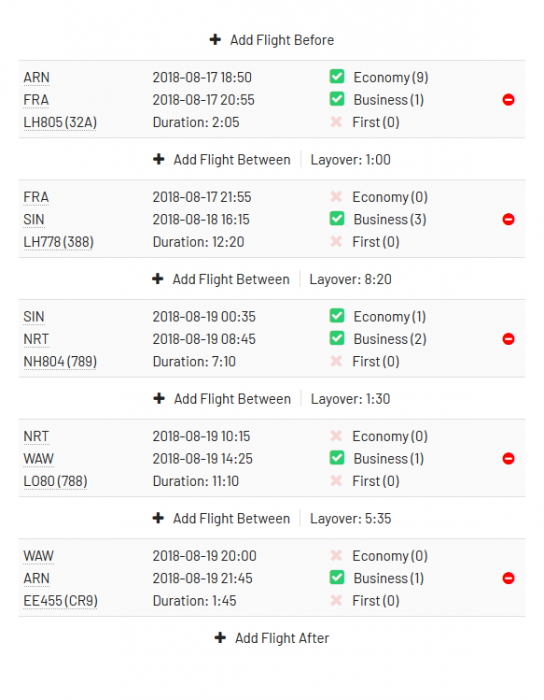This screenshot has width=544, height=700.
Task: Toggle Economy (9) checkbox on LH805
Action: click(x=337, y=76)
